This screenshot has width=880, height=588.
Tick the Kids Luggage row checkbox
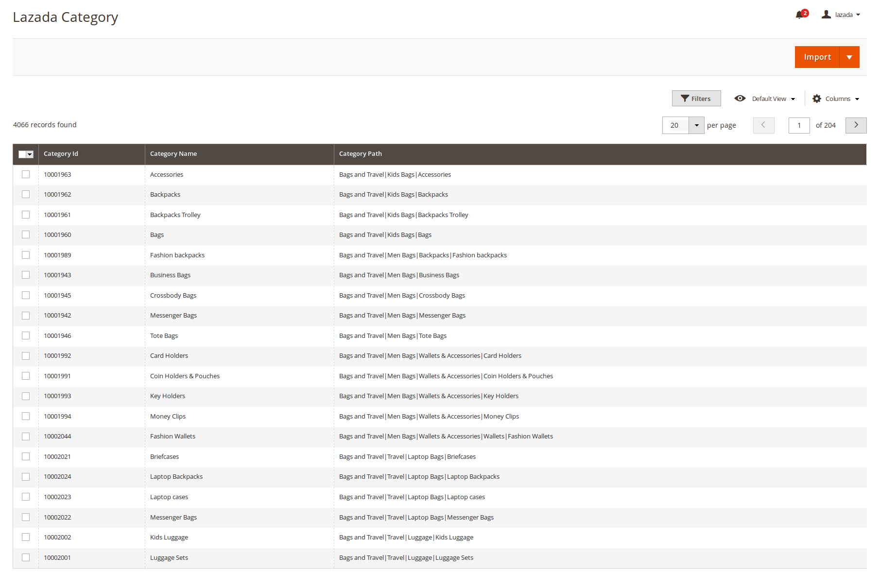click(x=26, y=537)
